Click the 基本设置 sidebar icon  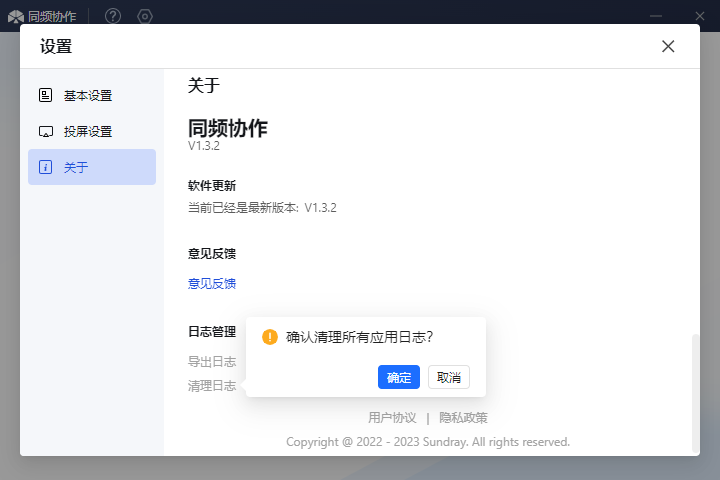coord(45,95)
